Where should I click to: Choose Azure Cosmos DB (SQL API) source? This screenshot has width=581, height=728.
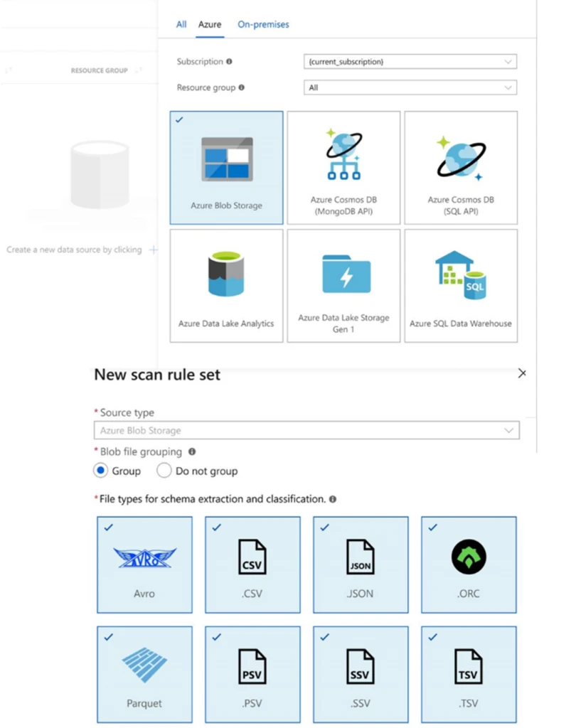[461, 167]
